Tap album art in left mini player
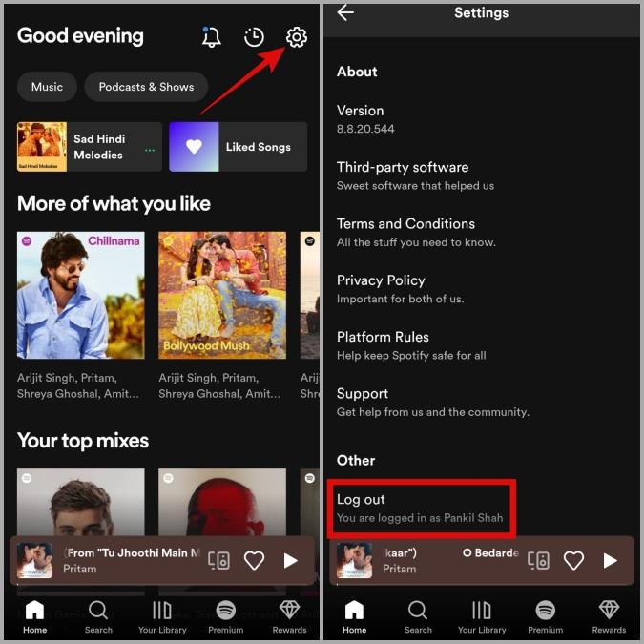 pyautogui.click(x=34, y=560)
